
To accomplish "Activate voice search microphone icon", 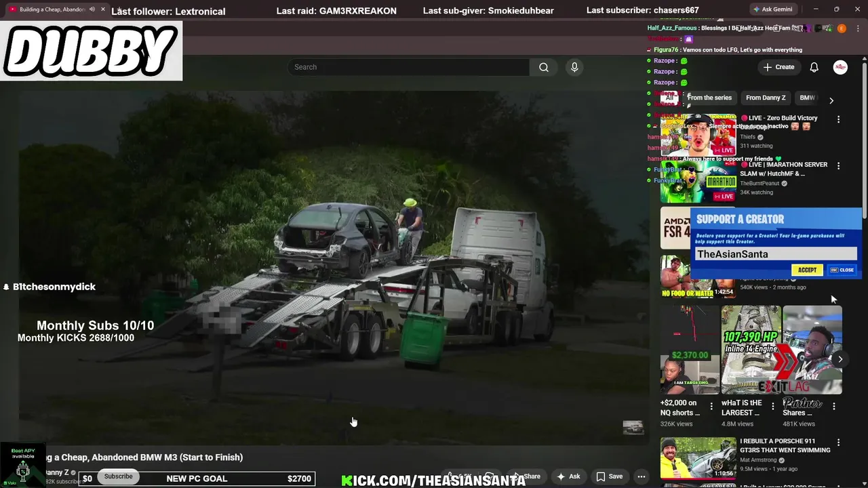I will pos(574,67).
